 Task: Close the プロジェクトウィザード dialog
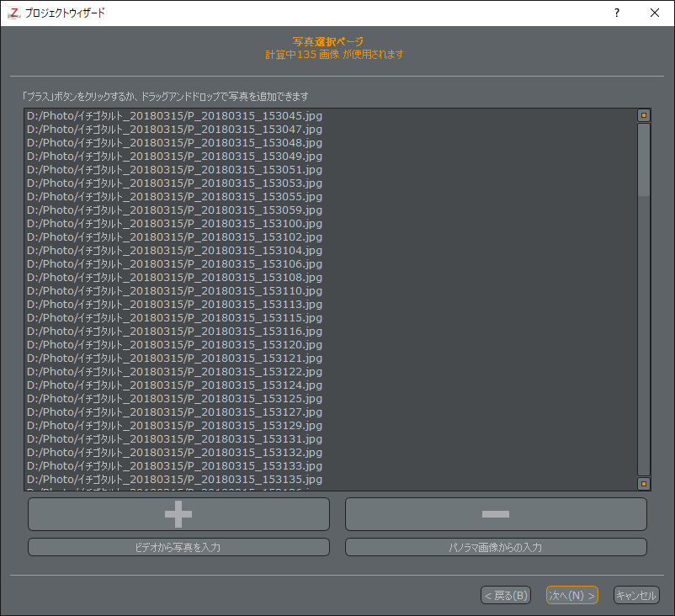[x=654, y=13]
